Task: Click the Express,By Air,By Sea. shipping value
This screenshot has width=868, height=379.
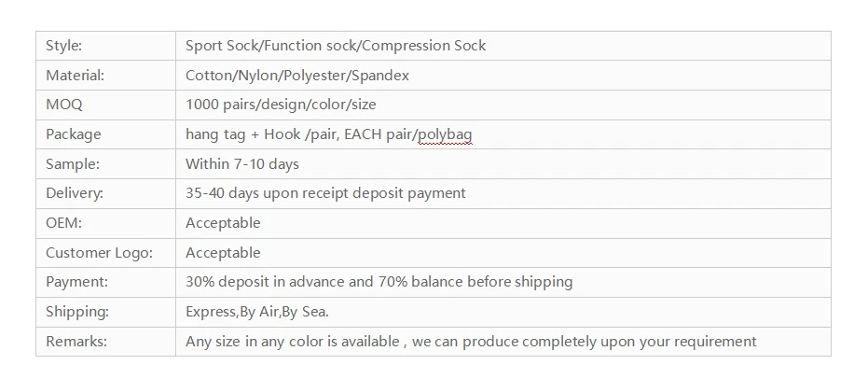Action: [x=257, y=312]
